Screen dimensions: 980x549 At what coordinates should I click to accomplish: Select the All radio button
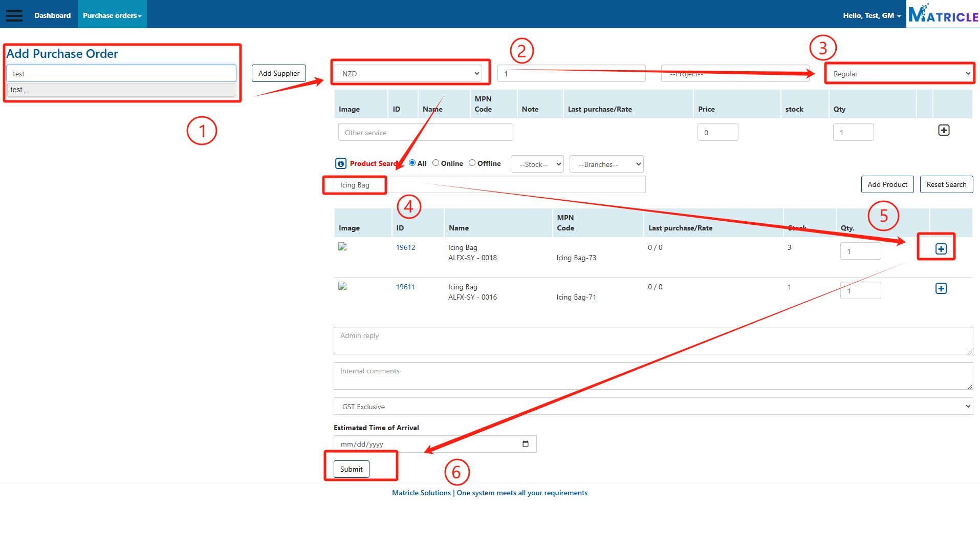point(412,163)
